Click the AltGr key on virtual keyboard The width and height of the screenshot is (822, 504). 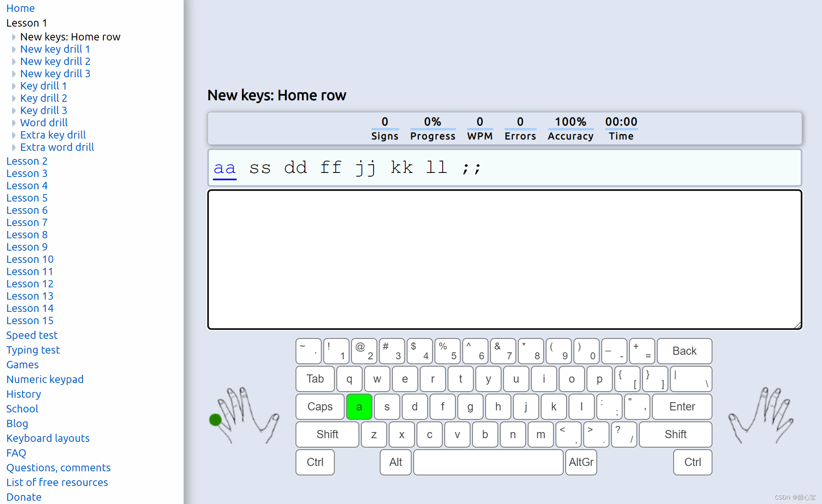pyautogui.click(x=581, y=462)
